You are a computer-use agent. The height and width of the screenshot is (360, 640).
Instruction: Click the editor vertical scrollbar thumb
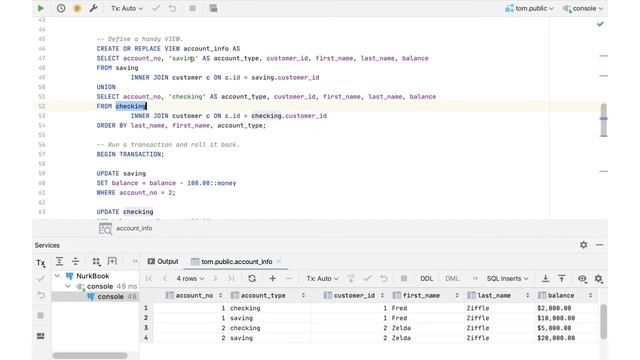pyautogui.click(x=603, y=120)
